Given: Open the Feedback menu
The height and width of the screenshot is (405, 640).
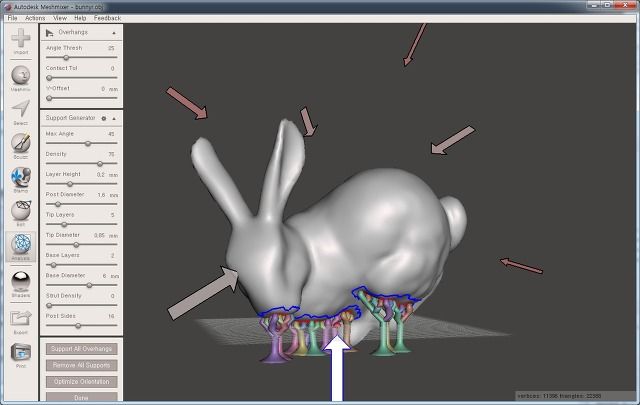Looking at the screenshot, I should [107, 18].
